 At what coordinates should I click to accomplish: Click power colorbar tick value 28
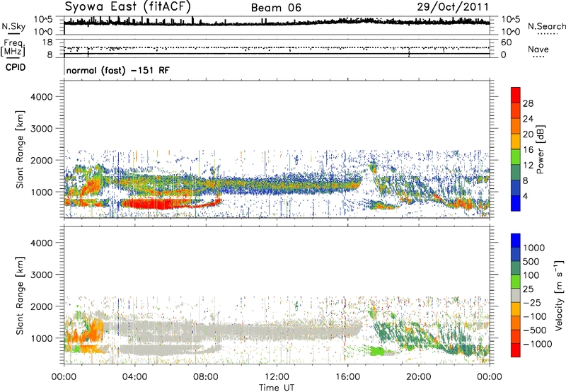[528, 103]
